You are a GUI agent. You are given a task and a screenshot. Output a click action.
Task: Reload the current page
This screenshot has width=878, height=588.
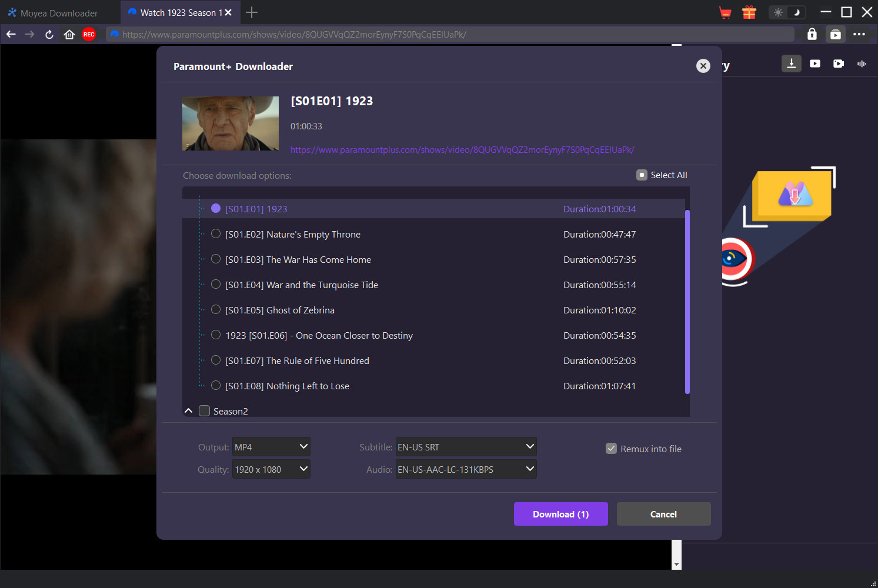(49, 34)
